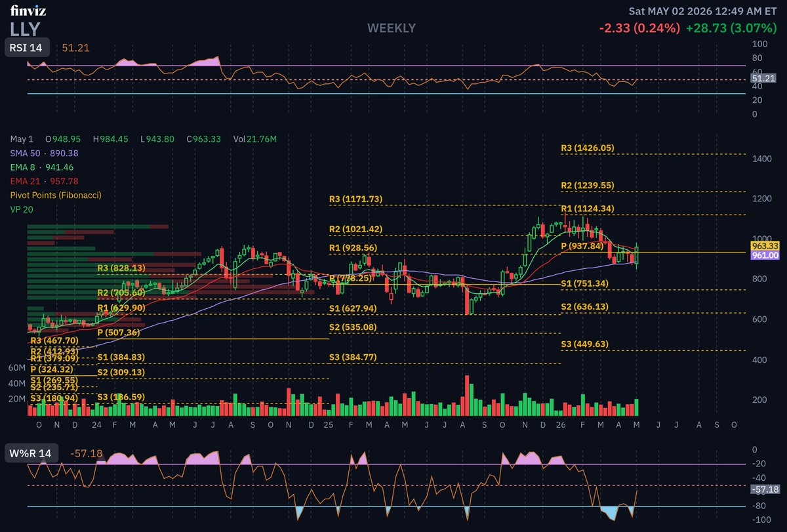Click the green +28.73 (3.07%) change
The image size is (787, 532).
click(x=733, y=29)
